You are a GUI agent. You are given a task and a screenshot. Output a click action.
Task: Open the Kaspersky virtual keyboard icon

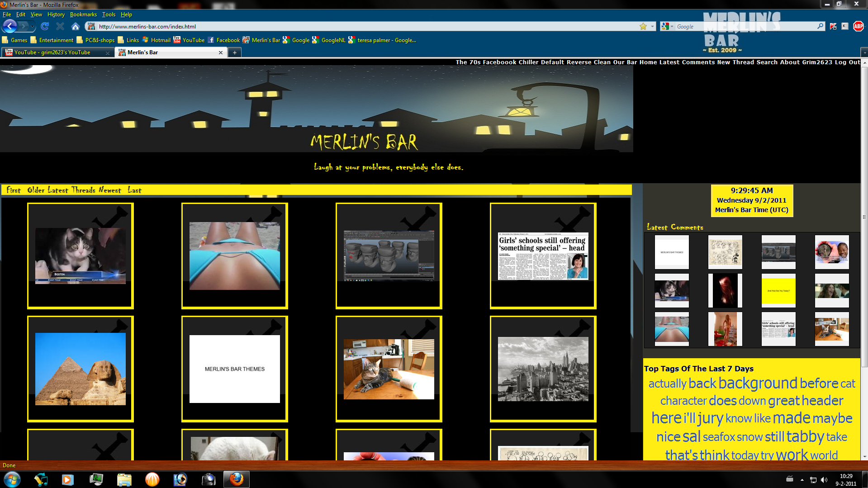(x=844, y=26)
